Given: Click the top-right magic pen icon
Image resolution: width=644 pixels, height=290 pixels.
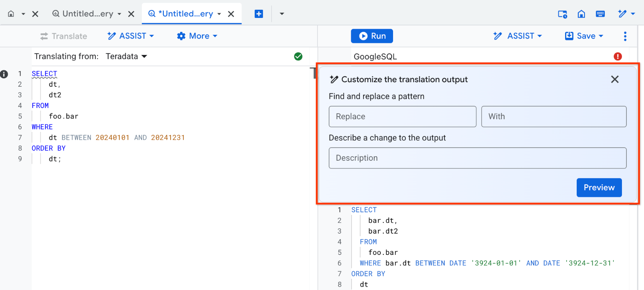Looking at the screenshot, I should [x=622, y=14].
